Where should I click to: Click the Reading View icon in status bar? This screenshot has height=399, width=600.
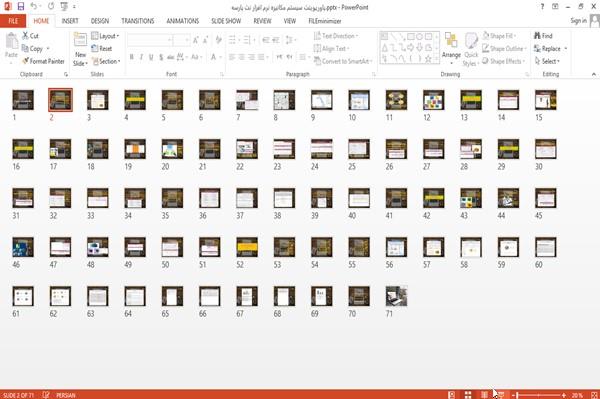484,395
